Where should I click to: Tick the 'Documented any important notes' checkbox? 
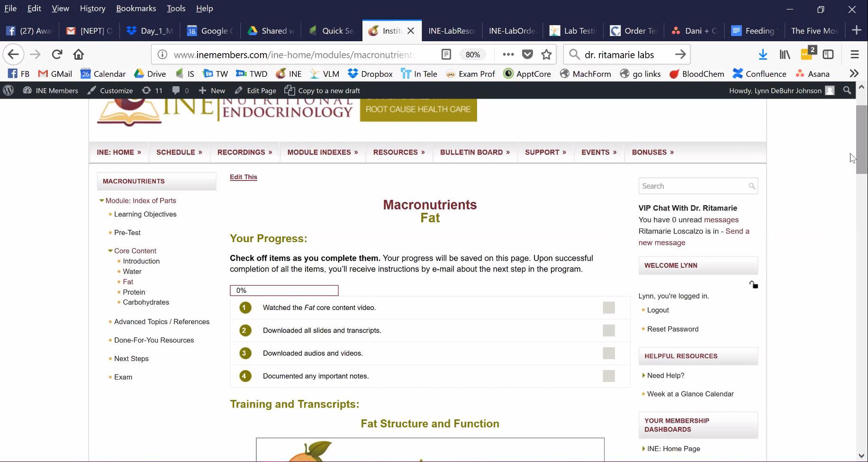608,376
